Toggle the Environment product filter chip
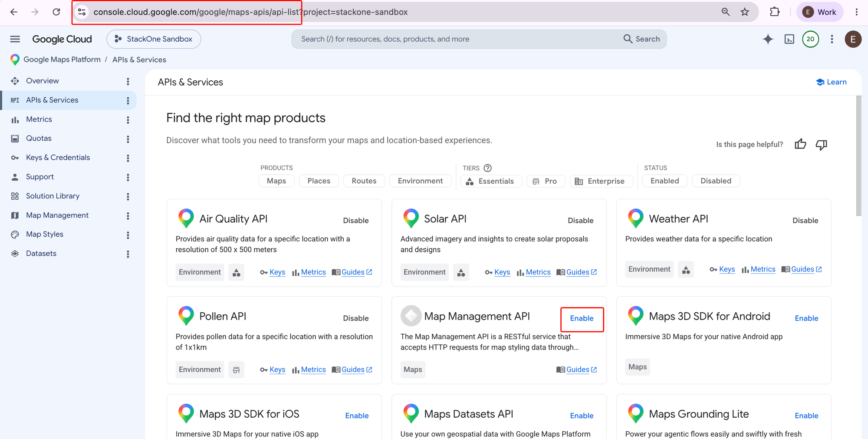The height and width of the screenshot is (439, 868). tap(420, 181)
